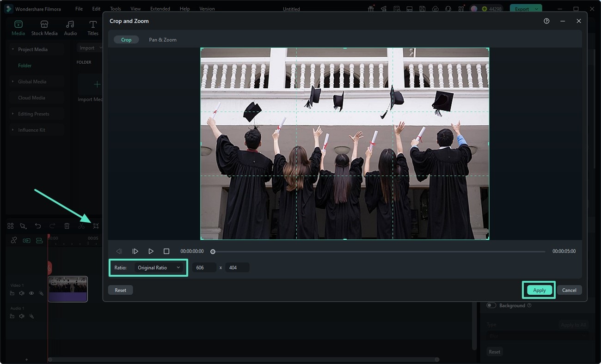Click the help question mark icon
This screenshot has width=601, height=364.
(x=546, y=21)
